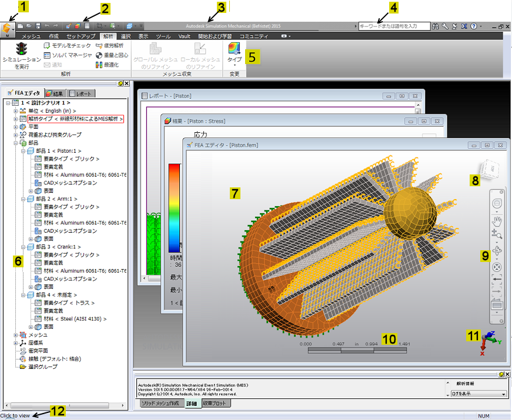Image resolution: width=512 pixels, height=420 pixels.
Task: Open ソルバ マネージャ (Solver Manager)
Action: [68, 55]
